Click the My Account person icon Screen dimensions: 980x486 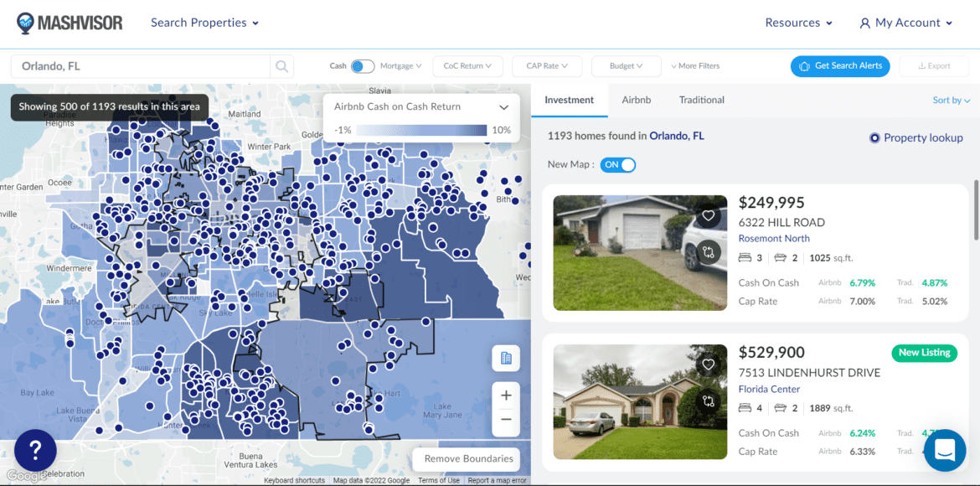864,23
